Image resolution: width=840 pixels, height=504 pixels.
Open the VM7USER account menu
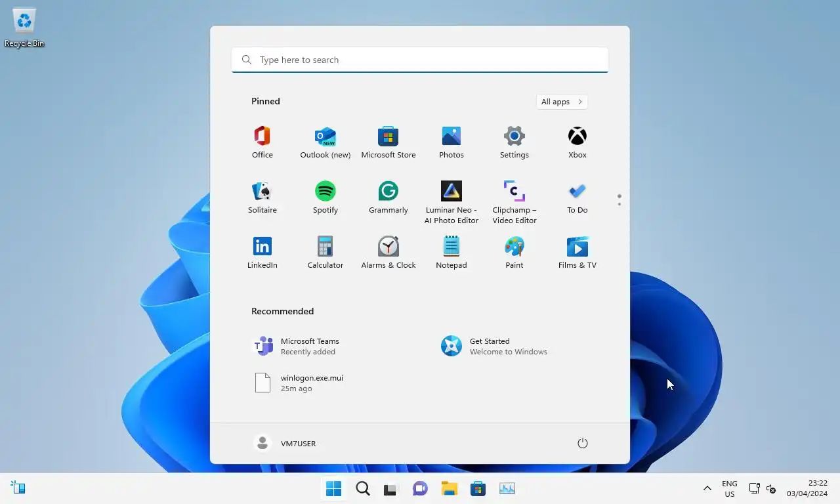[x=285, y=444]
